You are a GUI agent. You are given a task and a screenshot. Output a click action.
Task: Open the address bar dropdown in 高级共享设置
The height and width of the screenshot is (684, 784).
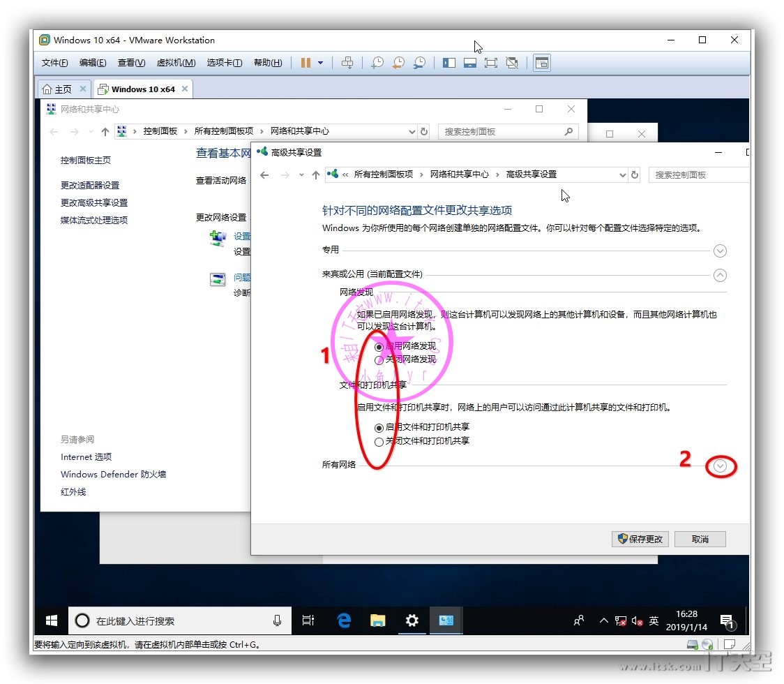(622, 175)
